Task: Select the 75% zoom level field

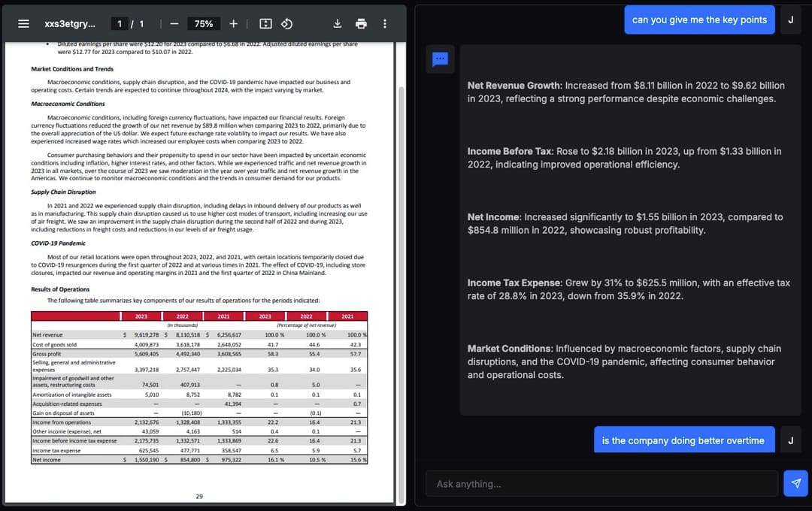Action: 203,23
